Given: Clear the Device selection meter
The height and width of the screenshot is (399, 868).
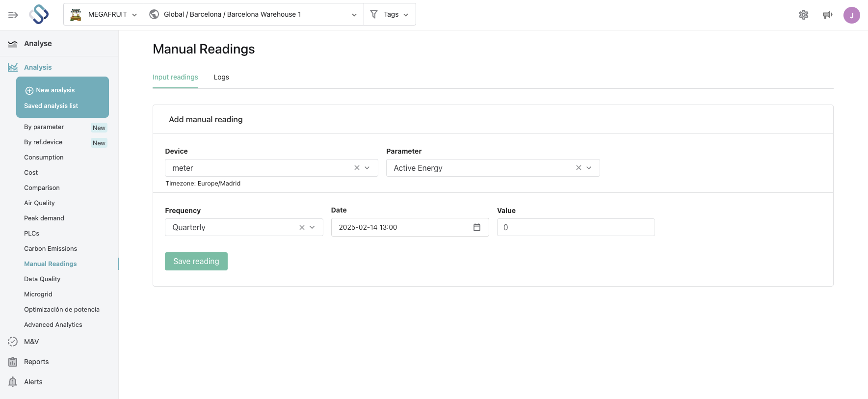Looking at the screenshot, I should pyautogui.click(x=357, y=168).
